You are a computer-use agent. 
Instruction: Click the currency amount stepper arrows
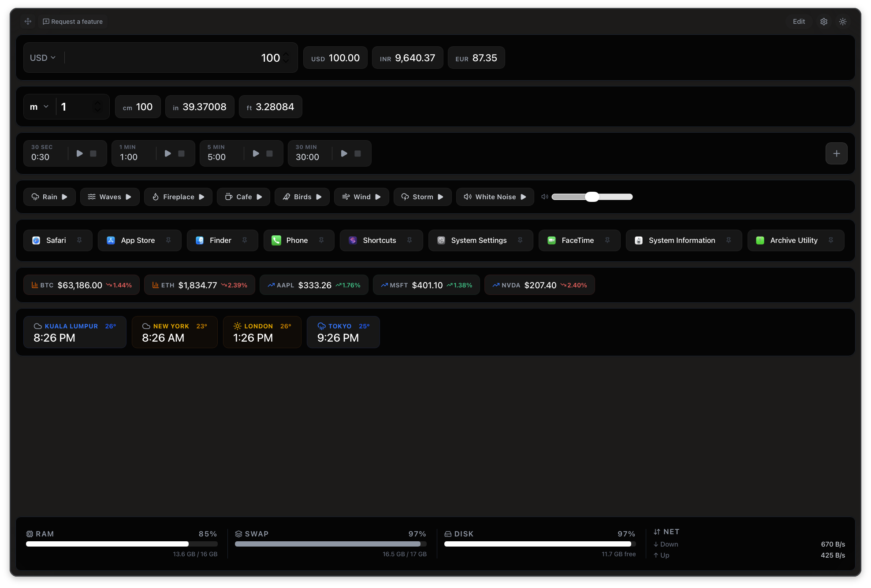pos(286,58)
